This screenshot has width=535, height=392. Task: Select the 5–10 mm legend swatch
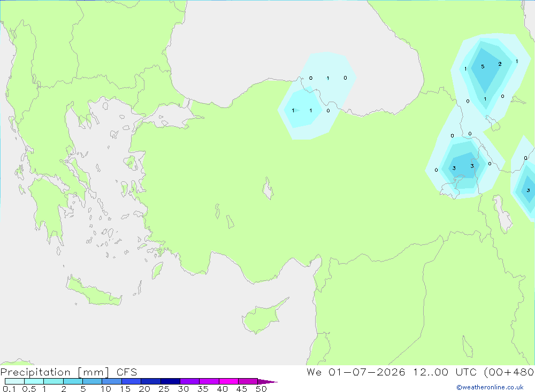pyautogui.click(x=93, y=381)
